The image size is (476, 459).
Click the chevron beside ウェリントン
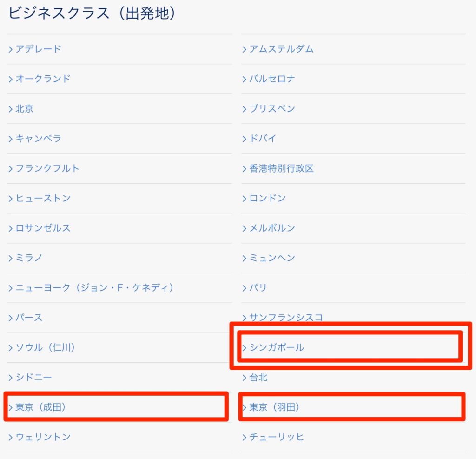click(10, 437)
